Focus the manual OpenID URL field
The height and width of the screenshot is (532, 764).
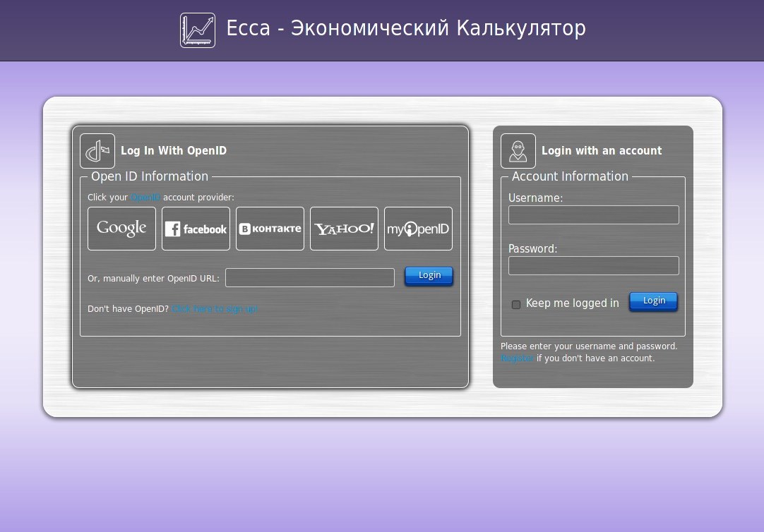click(310, 277)
